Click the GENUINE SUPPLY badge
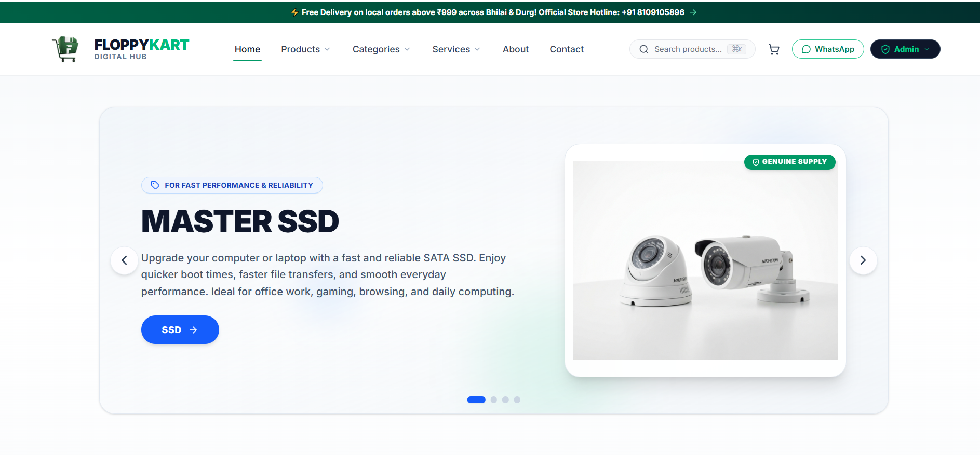The width and height of the screenshot is (980, 455). [789, 162]
